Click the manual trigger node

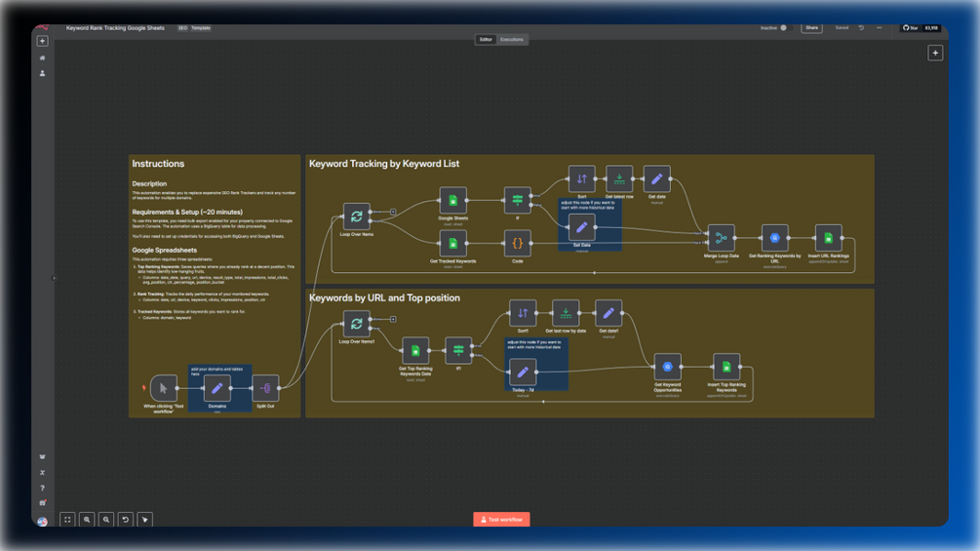click(164, 388)
